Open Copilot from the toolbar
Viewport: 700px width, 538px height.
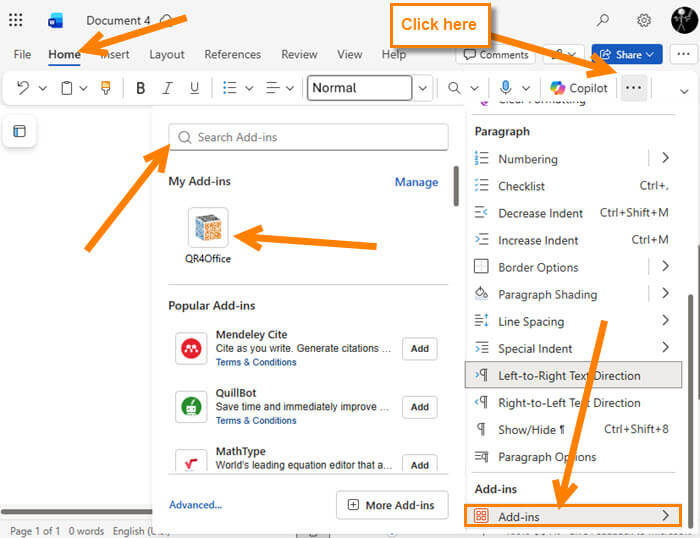point(578,88)
